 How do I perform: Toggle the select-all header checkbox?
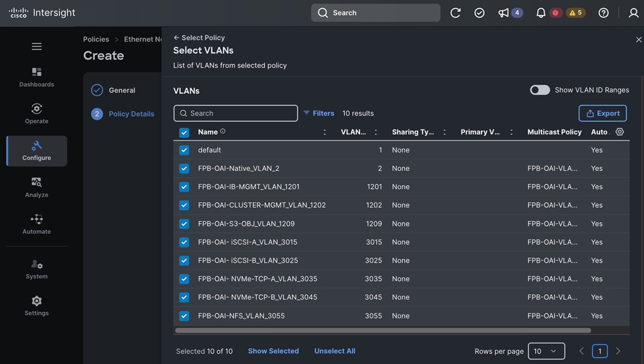[x=184, y=132]
